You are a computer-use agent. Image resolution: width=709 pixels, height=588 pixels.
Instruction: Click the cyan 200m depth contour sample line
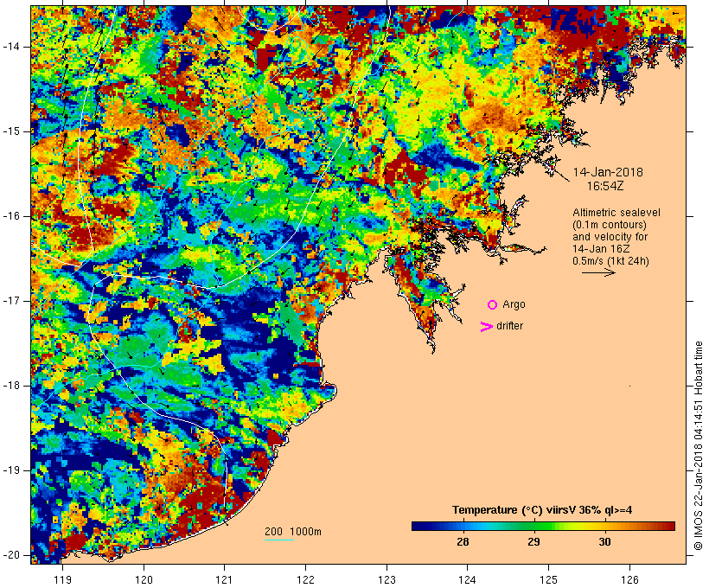pos(279,540)
